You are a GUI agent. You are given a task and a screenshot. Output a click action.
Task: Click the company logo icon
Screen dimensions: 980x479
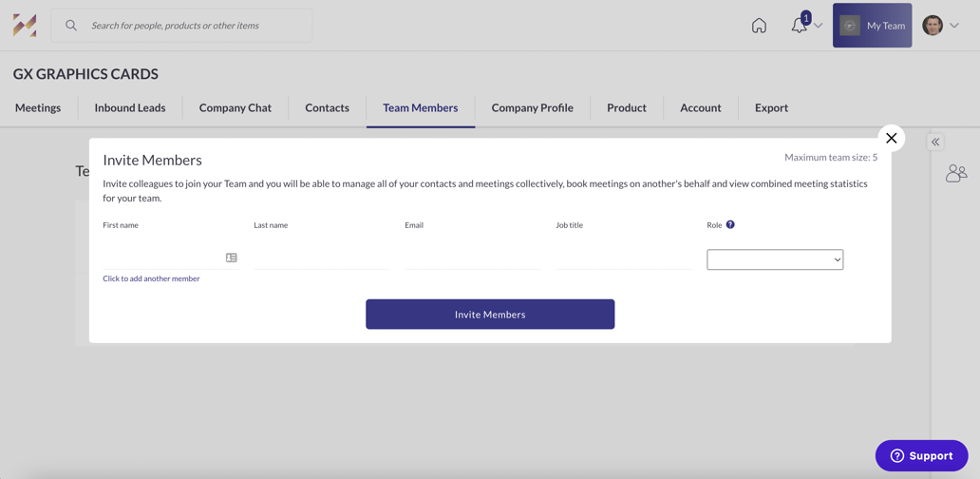(25, 26)
